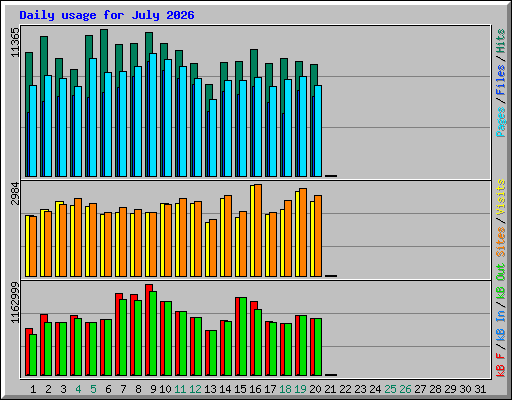Click day label 28 on the x-axis

coord(435,389)
